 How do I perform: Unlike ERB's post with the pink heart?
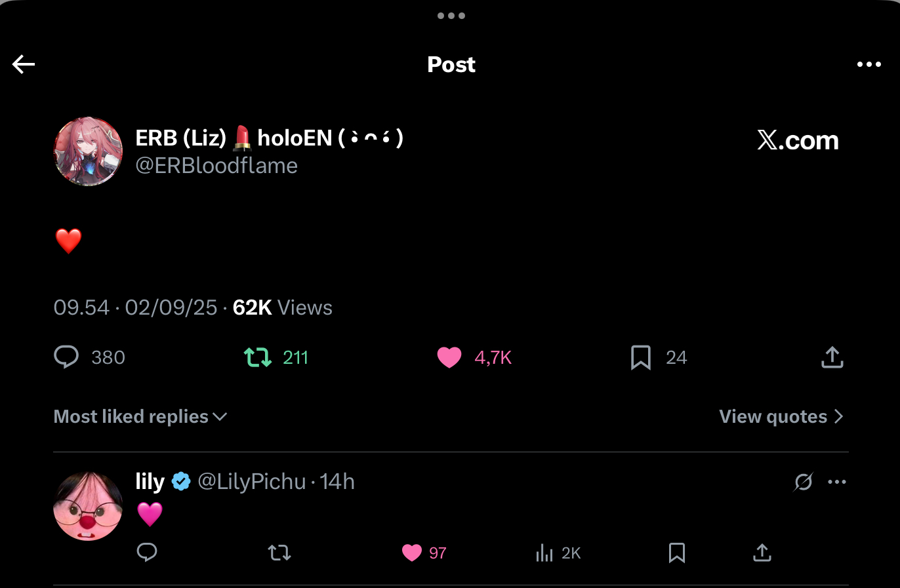point(449,357)
